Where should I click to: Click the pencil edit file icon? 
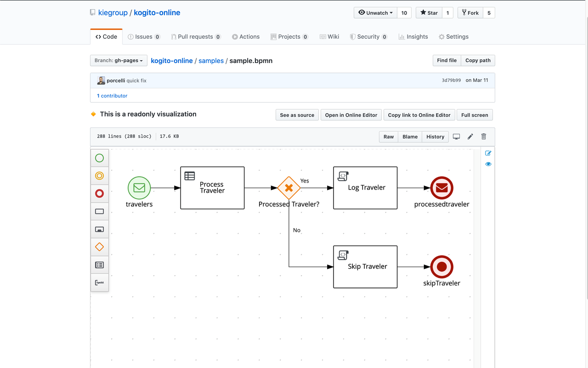(470, 137)
